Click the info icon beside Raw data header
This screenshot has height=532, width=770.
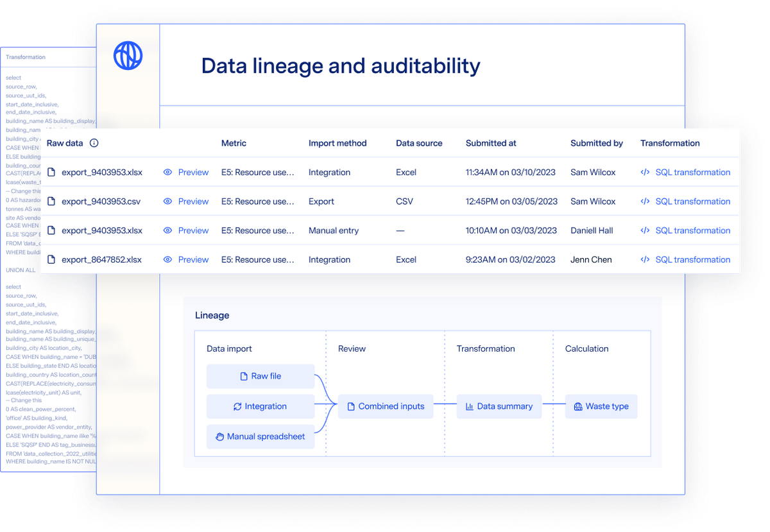[94, 143]
